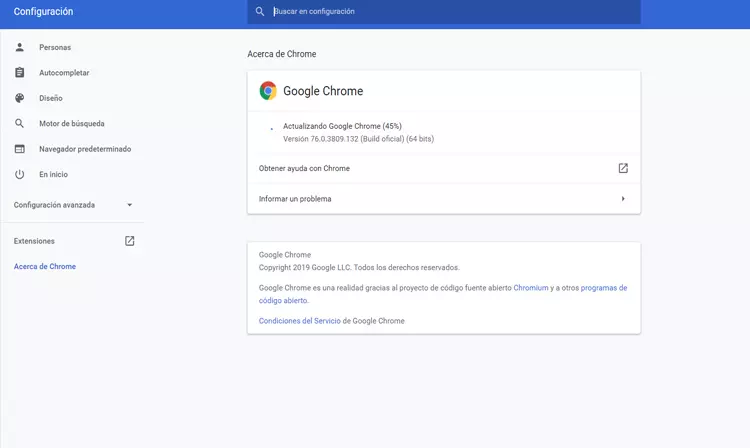Select Acerca de Chrome in sidebar
Viewport: 750px width, 448px height.
coord(44,267)
